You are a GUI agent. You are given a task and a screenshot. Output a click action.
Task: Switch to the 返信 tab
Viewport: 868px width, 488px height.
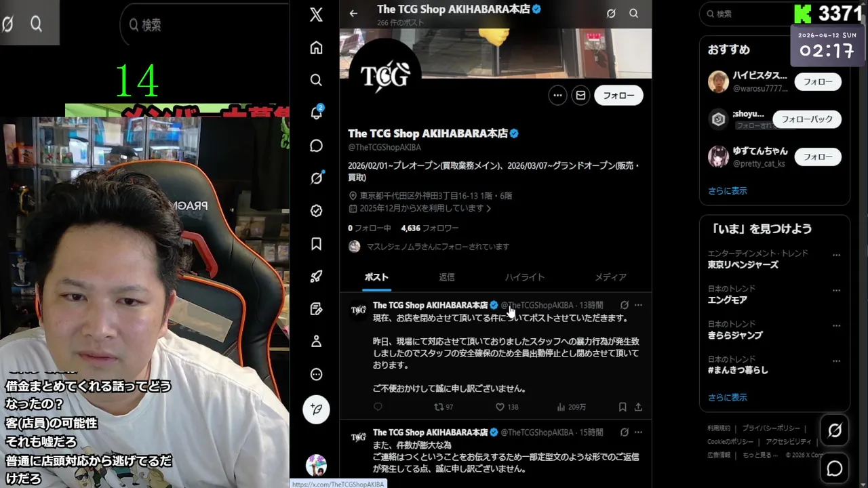447,277
